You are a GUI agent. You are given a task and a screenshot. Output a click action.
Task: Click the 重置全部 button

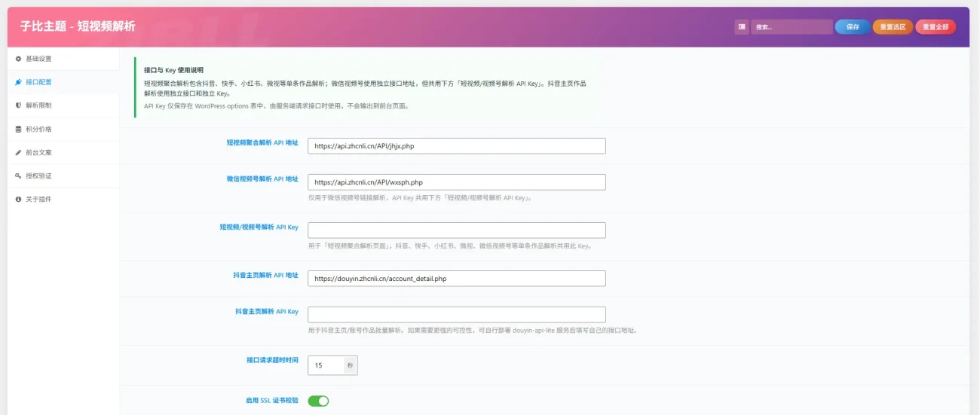point(936,27)
